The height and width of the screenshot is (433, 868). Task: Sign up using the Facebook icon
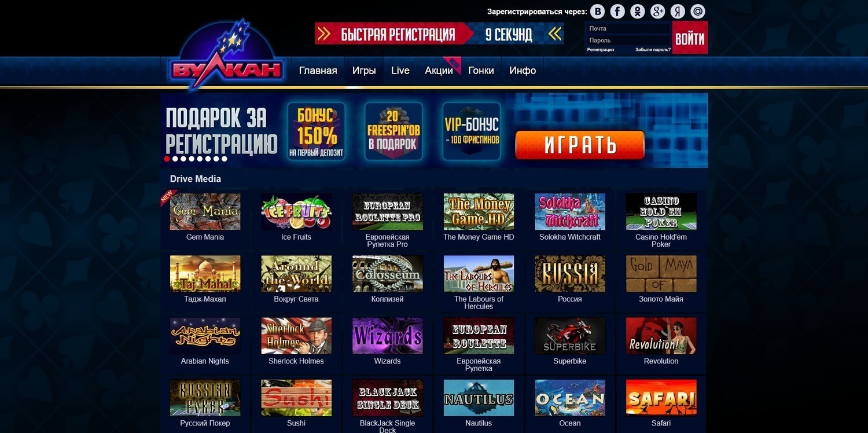(x=617, y=12)
